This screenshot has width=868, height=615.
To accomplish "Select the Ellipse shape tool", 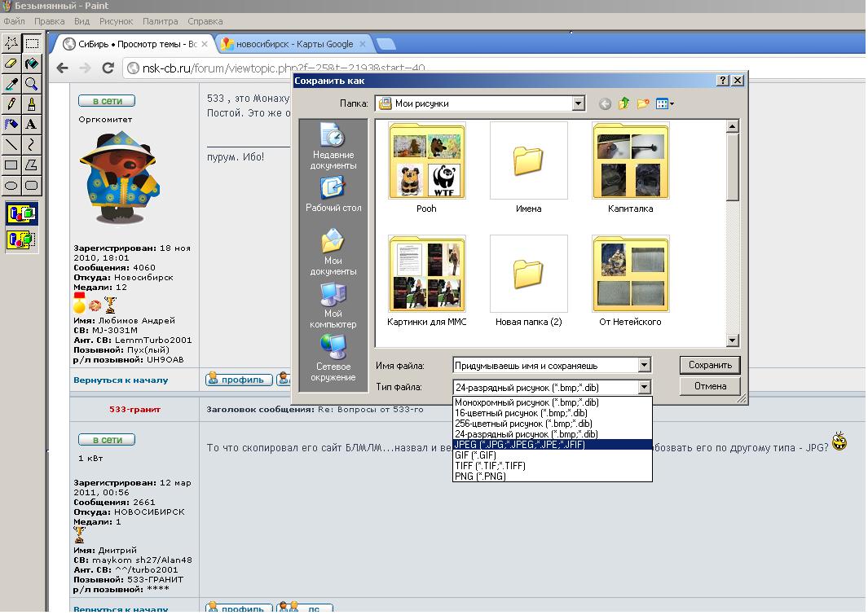I will pos(11,186).
